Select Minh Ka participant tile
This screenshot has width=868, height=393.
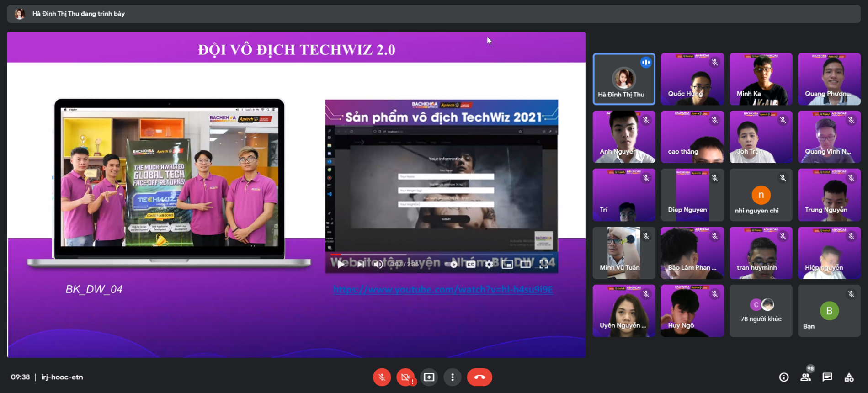click(x=761, y=79)
